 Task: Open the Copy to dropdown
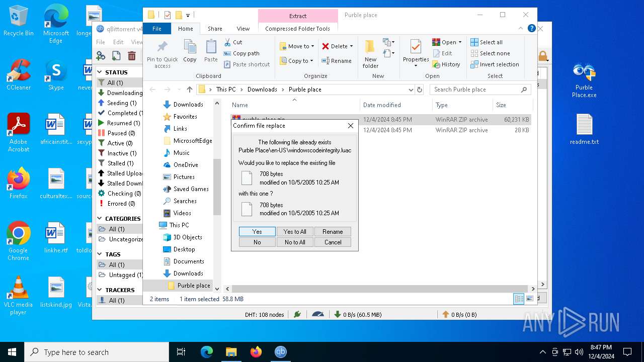[x=296, y=61]
